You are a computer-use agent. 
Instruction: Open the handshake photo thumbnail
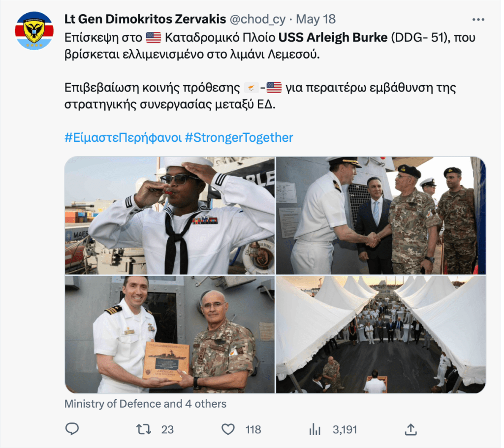(381, 216)
